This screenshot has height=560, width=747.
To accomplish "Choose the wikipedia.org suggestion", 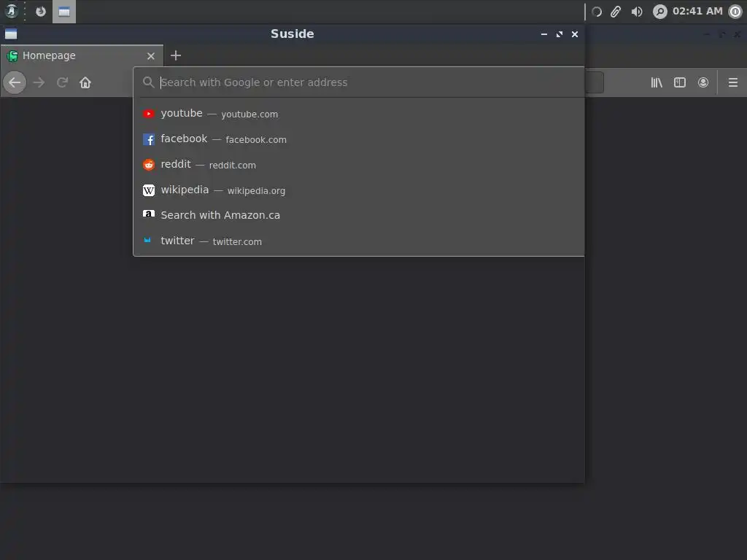I will [359, 190].
